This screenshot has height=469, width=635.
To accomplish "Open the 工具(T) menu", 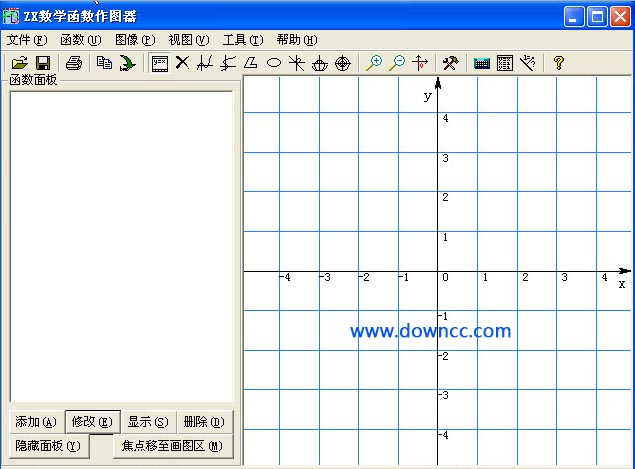I will (x=242, y=40).
